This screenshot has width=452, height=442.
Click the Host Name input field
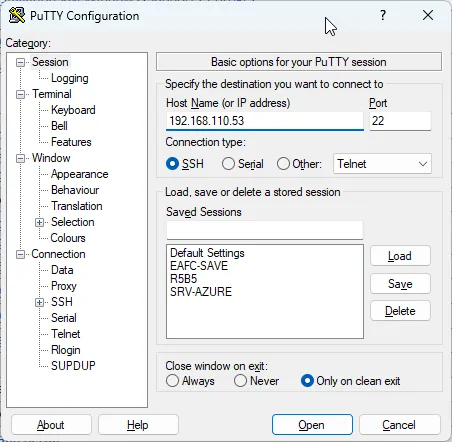pyautogui.click(x=265, y=121)
